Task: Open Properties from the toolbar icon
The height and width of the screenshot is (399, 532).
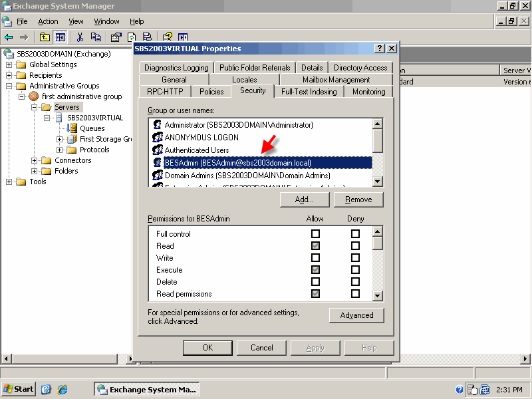Action: pos(116,37)
